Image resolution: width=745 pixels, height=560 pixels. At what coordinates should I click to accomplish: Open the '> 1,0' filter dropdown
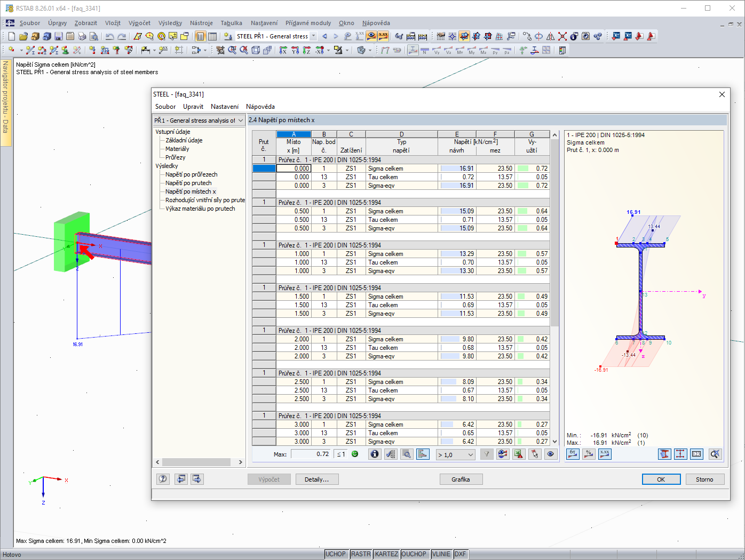click(x=456, y=455)
